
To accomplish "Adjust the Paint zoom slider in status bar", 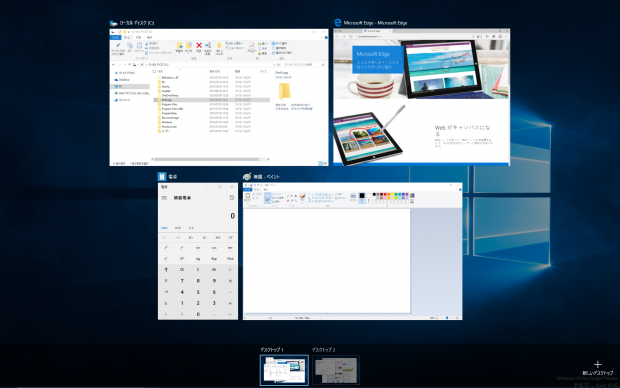I will click(447, 318).
